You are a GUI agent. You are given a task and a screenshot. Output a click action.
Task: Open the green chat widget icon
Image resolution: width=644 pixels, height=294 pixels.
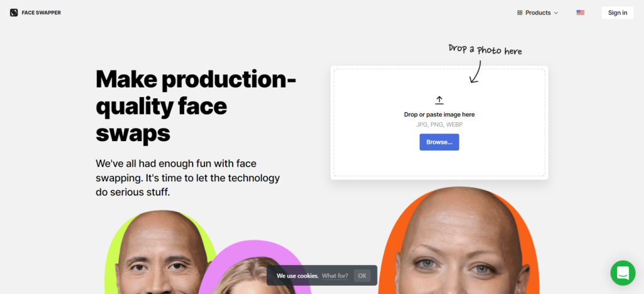(623, 273)
